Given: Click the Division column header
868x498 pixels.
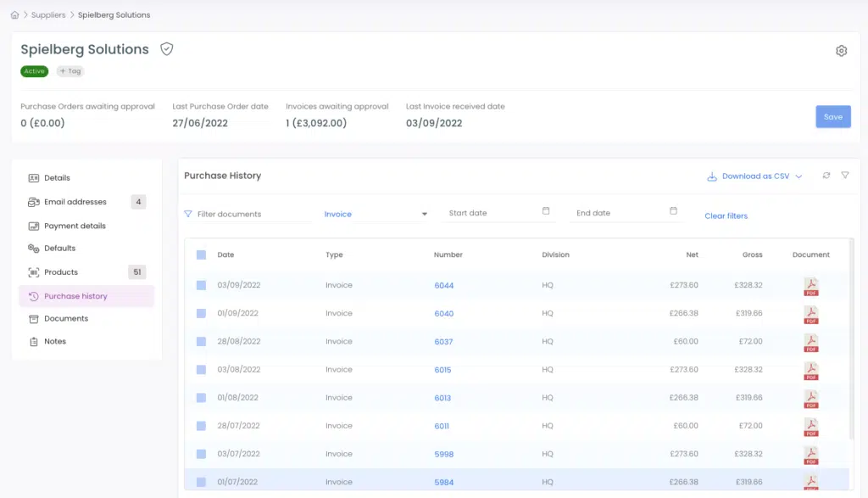Looking at the screenshot, I should click(555, 255).
